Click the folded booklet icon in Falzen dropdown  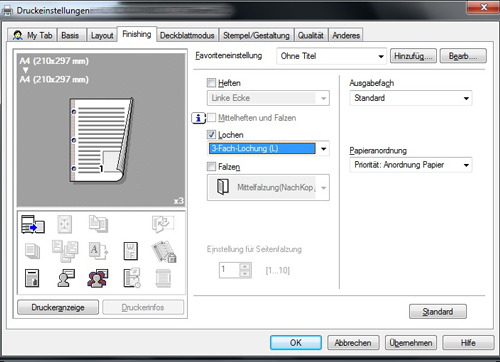(223, 187)
